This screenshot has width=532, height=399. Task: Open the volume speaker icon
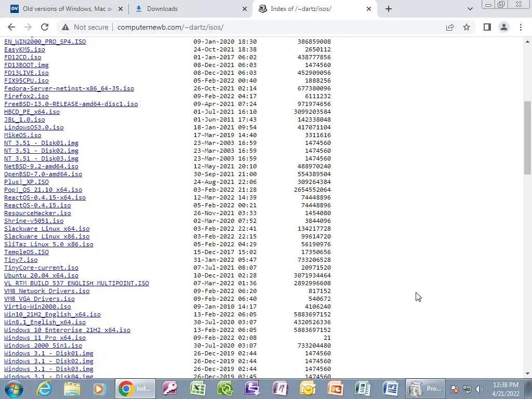click(479, 389)
